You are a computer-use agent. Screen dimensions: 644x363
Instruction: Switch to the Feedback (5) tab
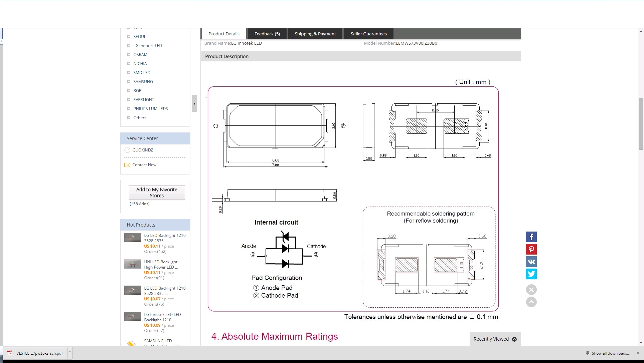[267, 34]
